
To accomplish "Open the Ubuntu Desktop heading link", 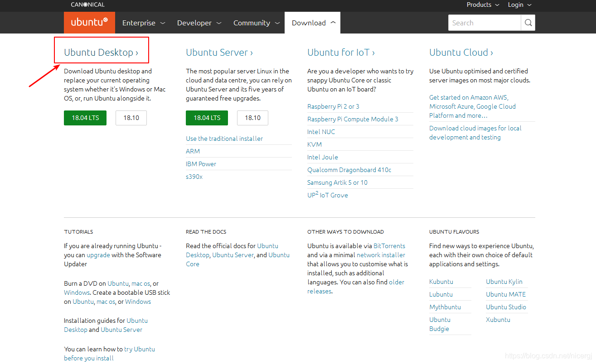I will pyautogui.click(x=101, y=53).
